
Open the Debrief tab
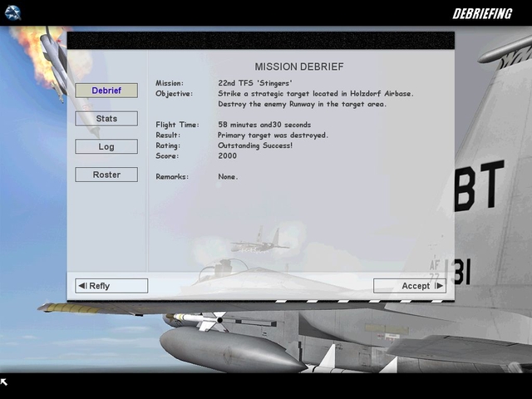[106, 91]
